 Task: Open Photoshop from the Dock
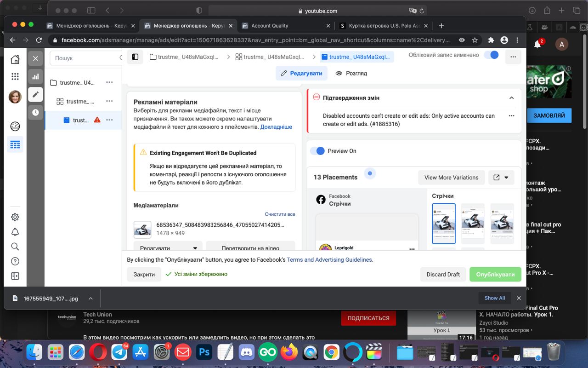[x=204, y=353]
